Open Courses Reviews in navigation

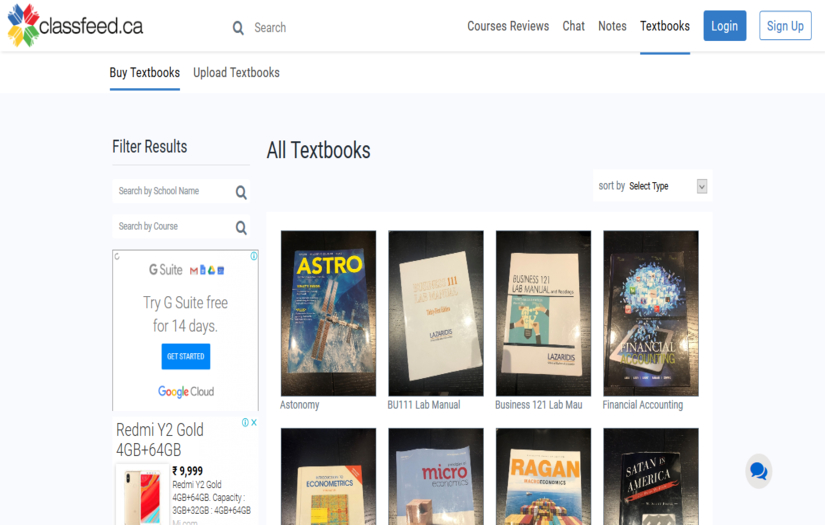tap(508, 26)
